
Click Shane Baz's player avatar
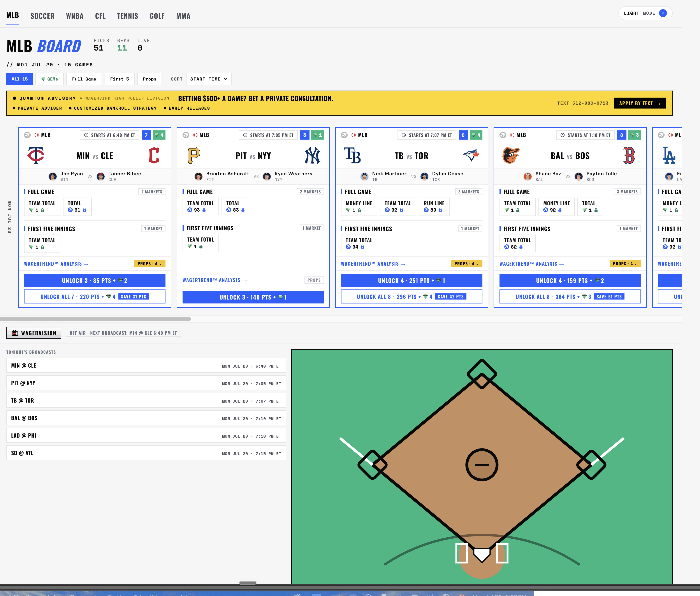(x=528, y=176)
